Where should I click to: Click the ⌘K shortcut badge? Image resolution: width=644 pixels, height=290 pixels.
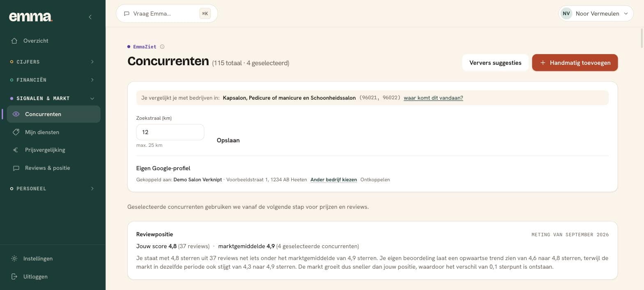[x=205, y=14]
